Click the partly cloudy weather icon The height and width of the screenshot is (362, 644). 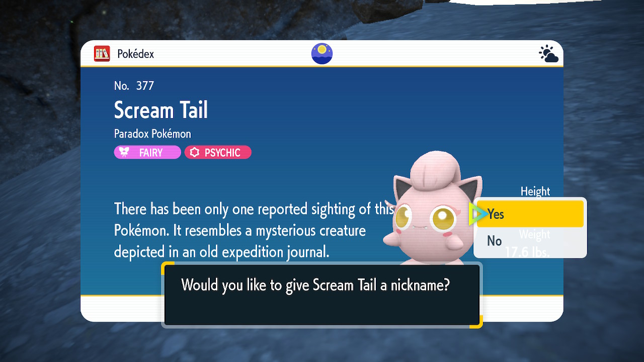[x=548, y=54]
